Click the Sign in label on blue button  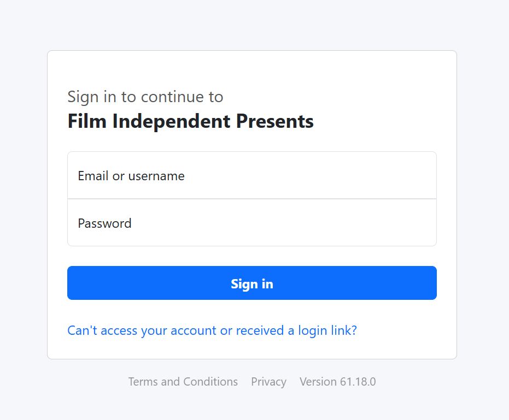tap(251, 284)
